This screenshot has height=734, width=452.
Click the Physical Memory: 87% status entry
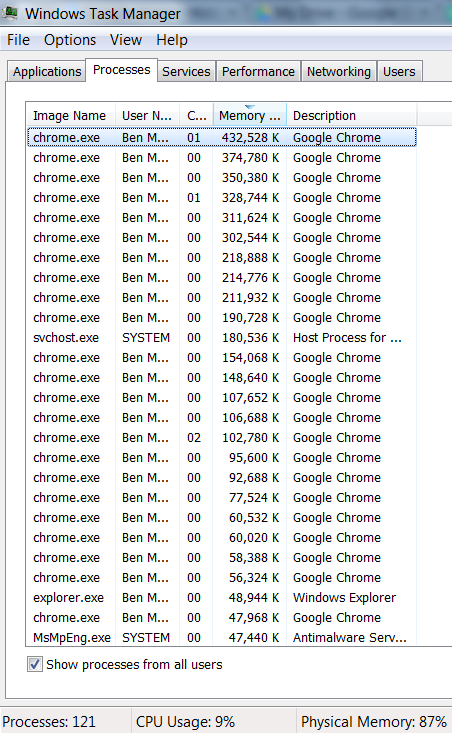(x=373, y=721)
